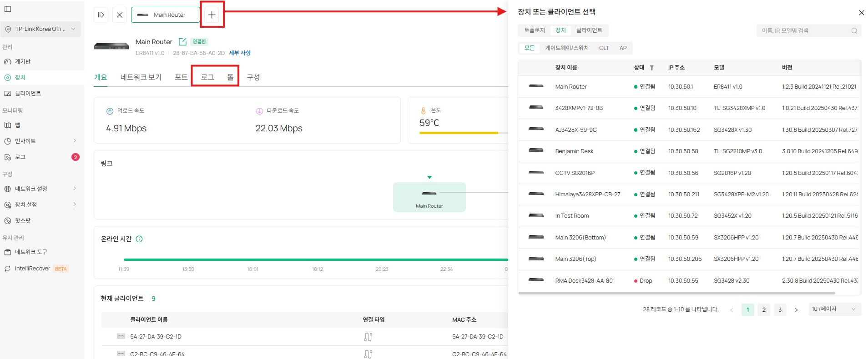Select Main Router row in device table

click(689, 87)
